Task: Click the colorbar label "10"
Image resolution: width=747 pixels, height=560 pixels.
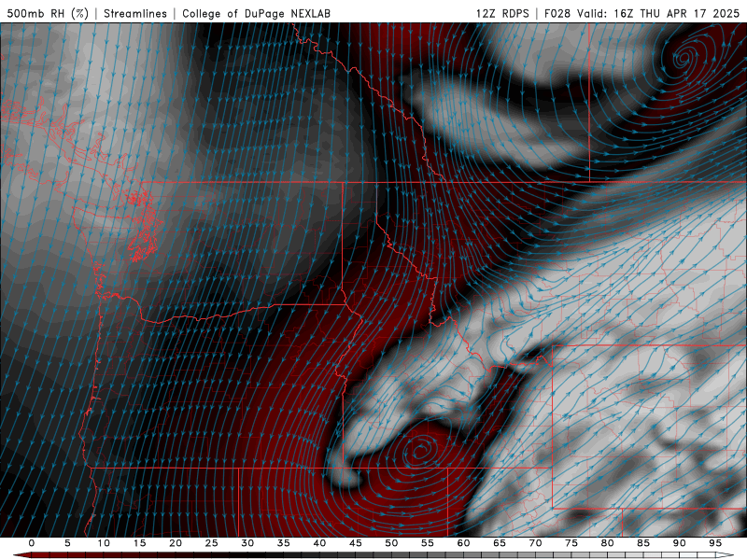Action: click(x=104, y=543)
